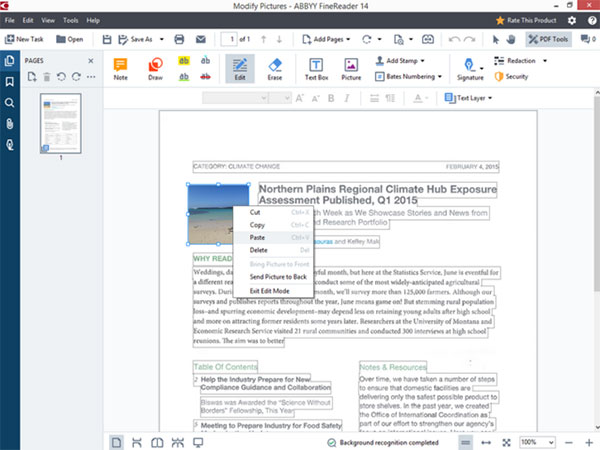Image resolution: width=600 pixels, height=450 pixels.
Task: Open the Signature tool
Action: pos(469,67)
